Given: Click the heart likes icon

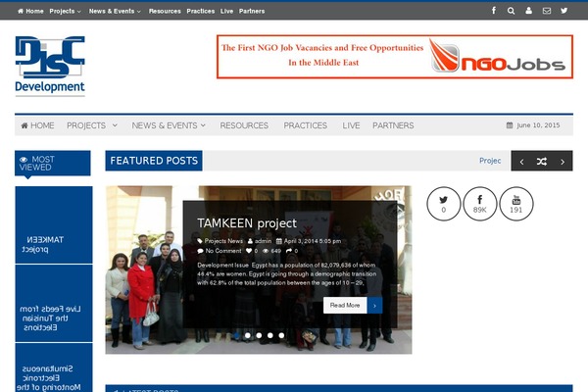Looking at the screenshot, I should (x=249, y=251).
